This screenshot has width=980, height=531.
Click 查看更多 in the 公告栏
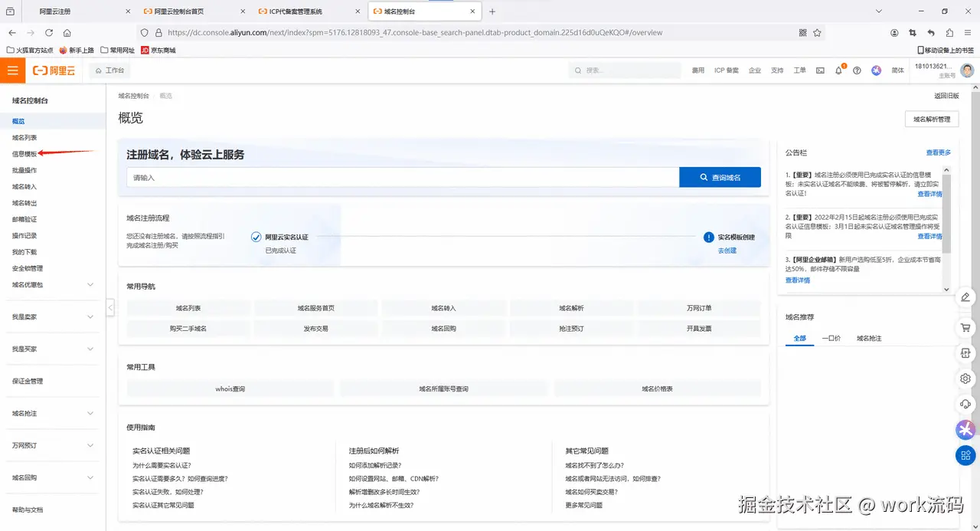(x=939, y=152)
